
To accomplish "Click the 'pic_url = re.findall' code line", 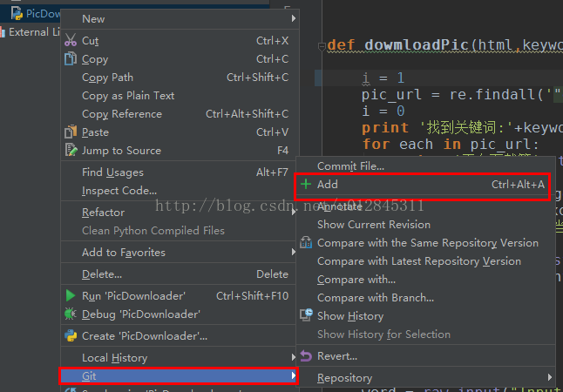I will click(x=462, y=95).
